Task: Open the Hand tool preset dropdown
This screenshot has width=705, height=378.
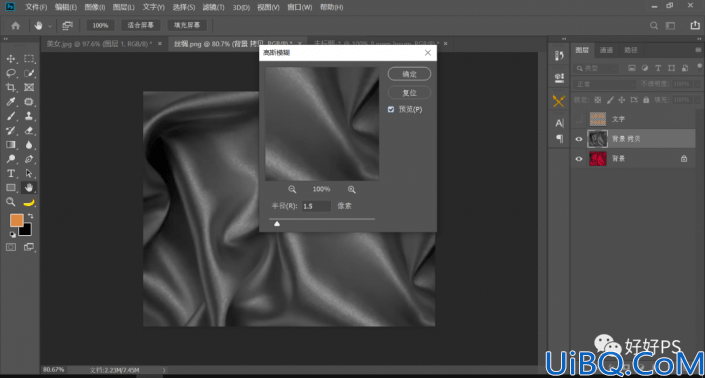Action: pos(50,26)
